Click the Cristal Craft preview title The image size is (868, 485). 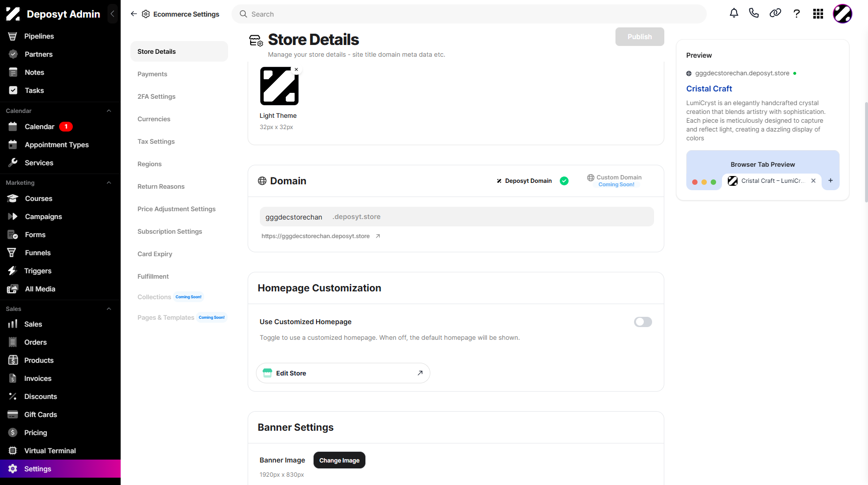click(709, 88)
